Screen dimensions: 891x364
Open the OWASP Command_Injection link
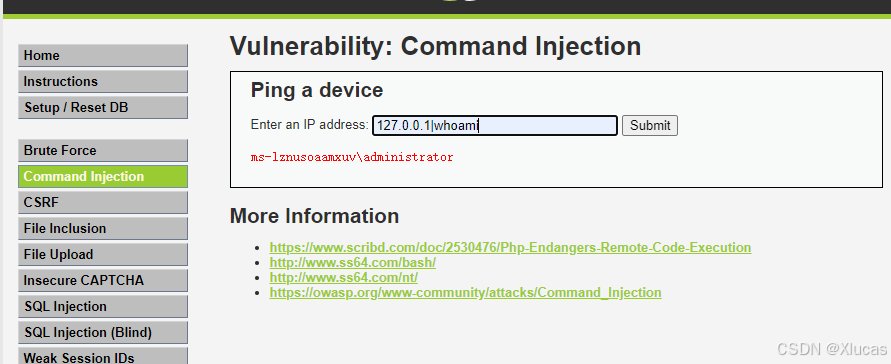(x=465, y=292)
